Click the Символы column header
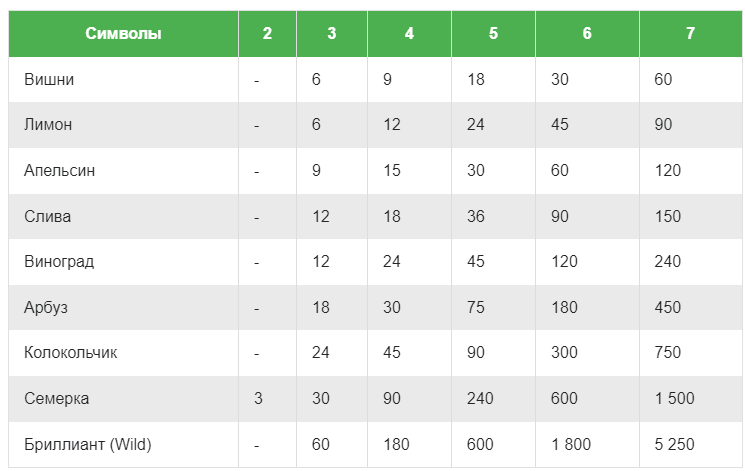 point(123,33)
